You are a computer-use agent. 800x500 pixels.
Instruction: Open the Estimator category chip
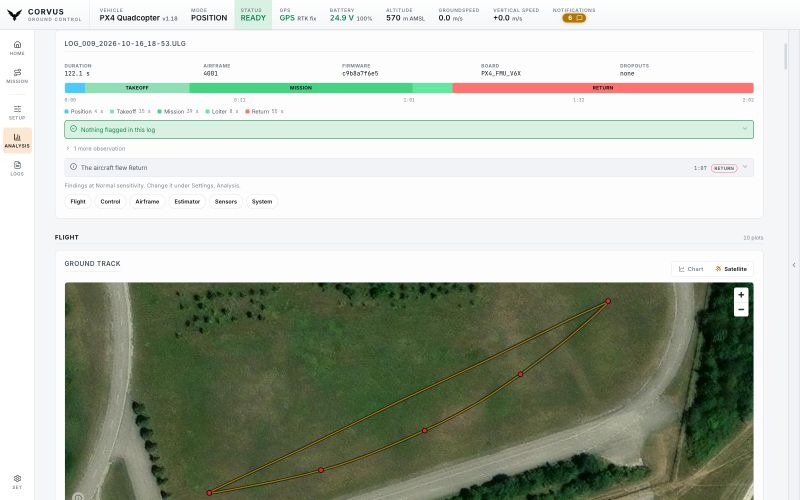click(x=187, y=202)
